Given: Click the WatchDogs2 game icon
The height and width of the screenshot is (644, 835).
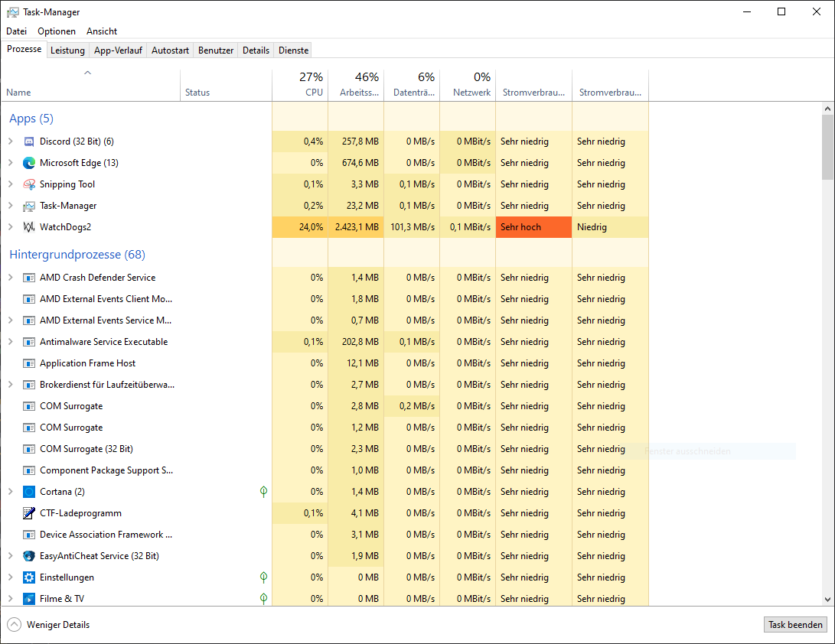Looking at the screenshot, I should pos(29,226).
